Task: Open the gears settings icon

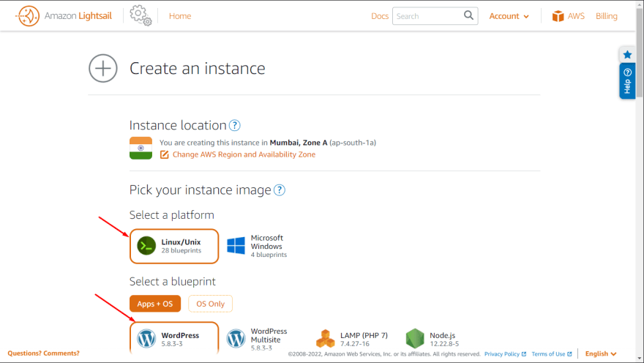Action: coord(141,15)
